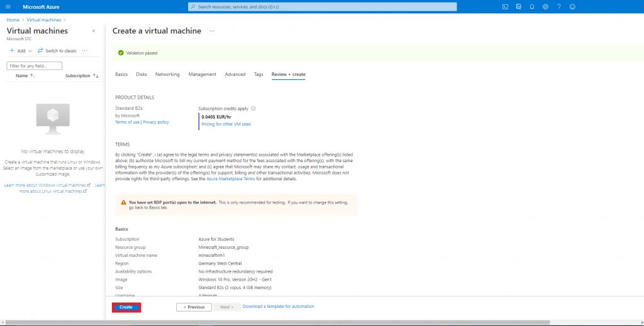Click the minecraftvm1 machine name value
Image resolution: width=644 pixels, height=326 pixels.
pos(211,256)
